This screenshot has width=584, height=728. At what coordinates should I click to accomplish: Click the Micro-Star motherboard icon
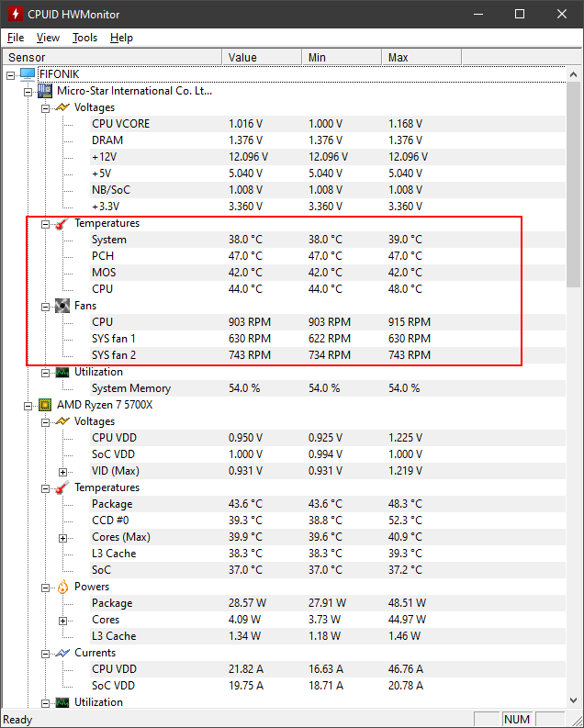45,91
